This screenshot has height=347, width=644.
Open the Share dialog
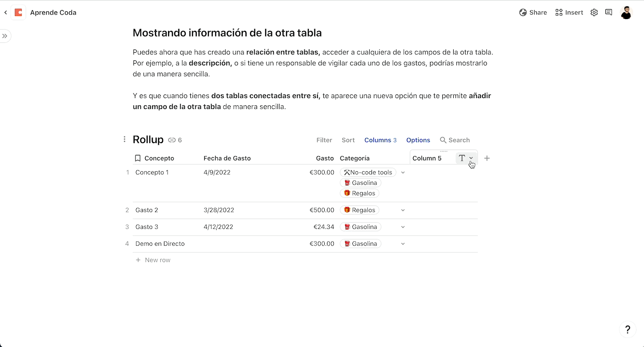click(x=533, y=13)
